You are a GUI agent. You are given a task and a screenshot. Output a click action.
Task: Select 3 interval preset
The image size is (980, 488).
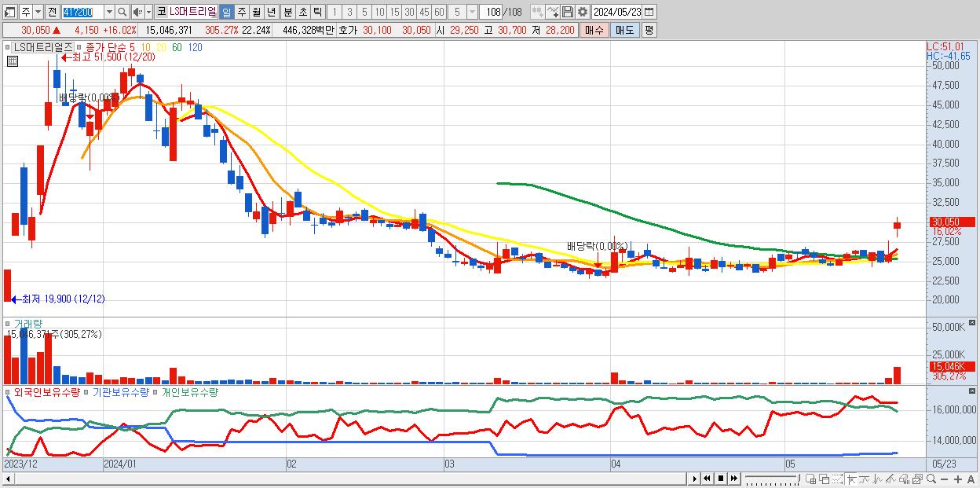349,12
